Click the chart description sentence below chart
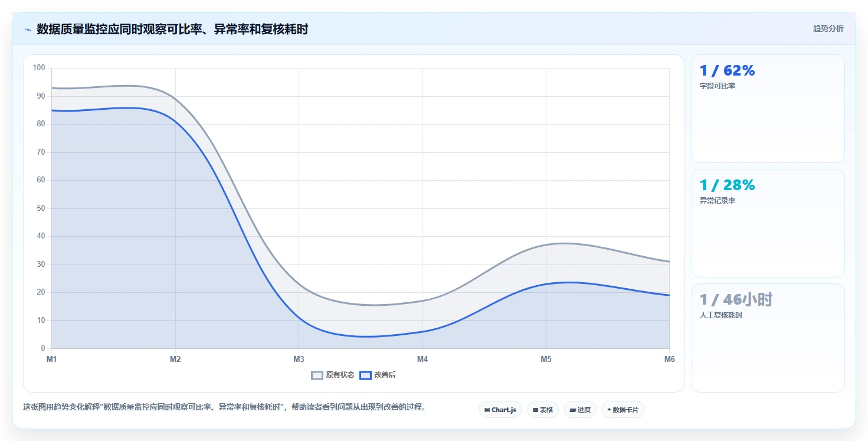 click(x=224, y=407)
